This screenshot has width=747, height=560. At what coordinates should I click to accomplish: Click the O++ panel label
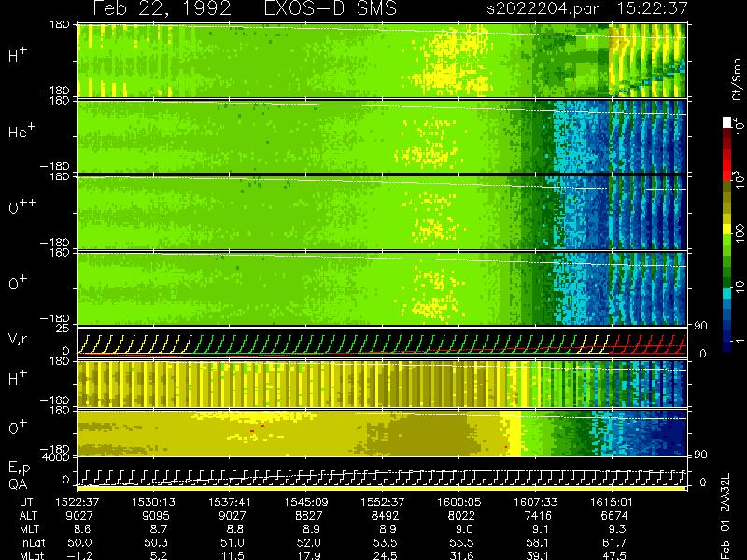click(x=22, y=206)
